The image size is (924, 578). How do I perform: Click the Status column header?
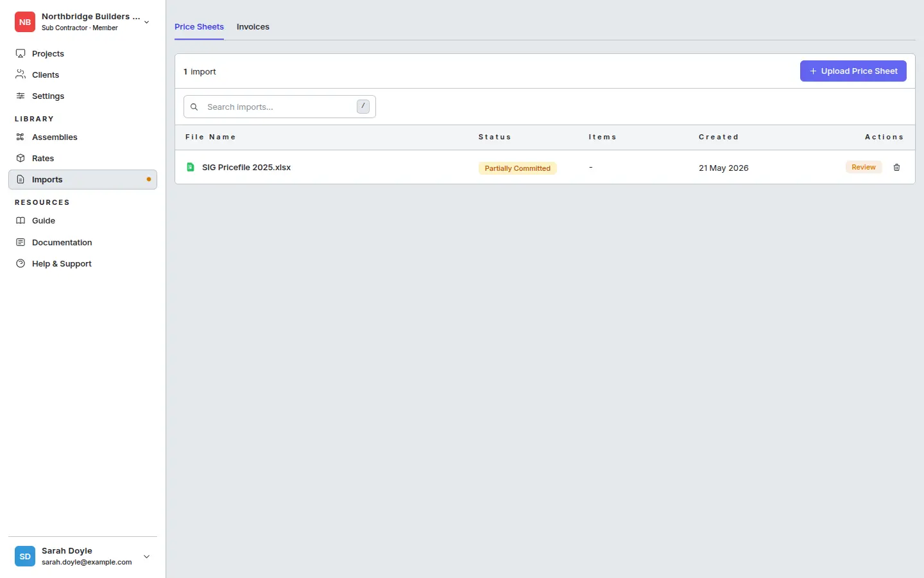click(x=495, y=137)
